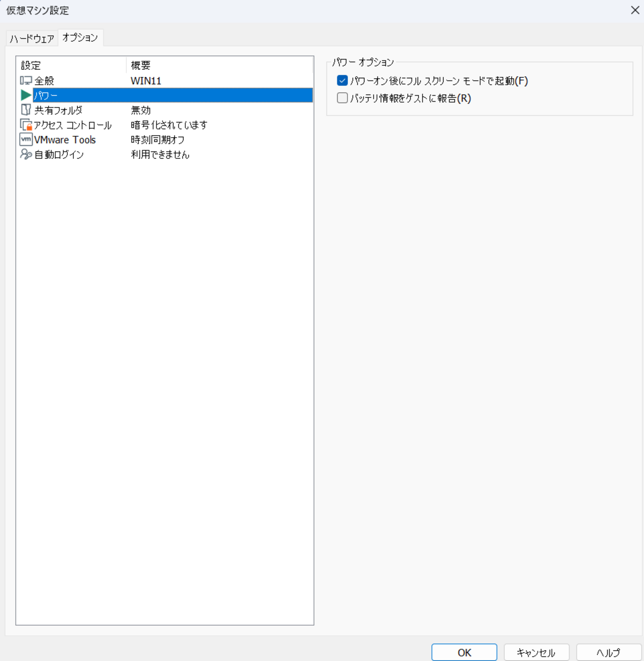Viewport: 644px width, 661px height.
Task: Click the VMware Tools vm icon
Action: 26,140
